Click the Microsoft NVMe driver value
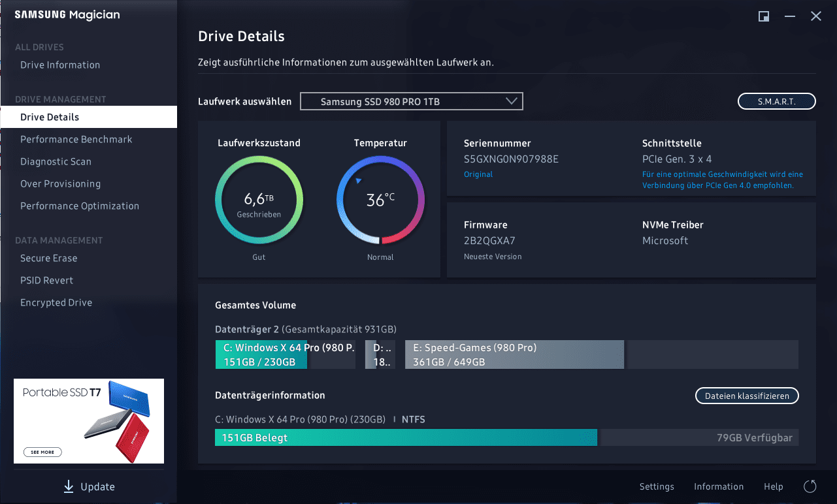The height and width of the screenshot is (504, 837). click(665, 240)
